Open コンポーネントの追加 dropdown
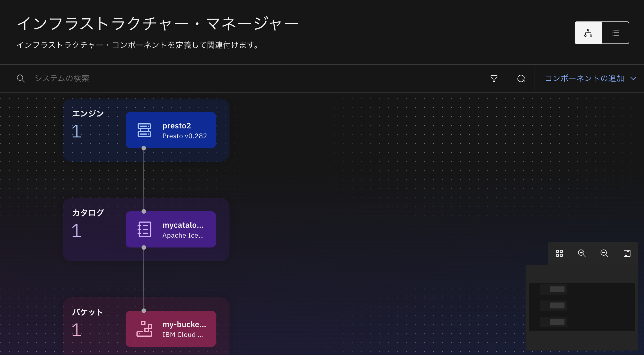 tap(585, 78)
